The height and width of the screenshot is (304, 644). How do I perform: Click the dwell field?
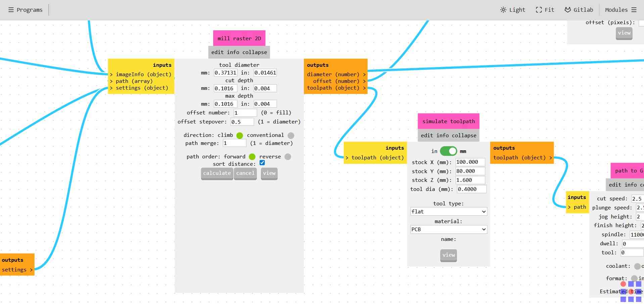[x=633, y=244]
